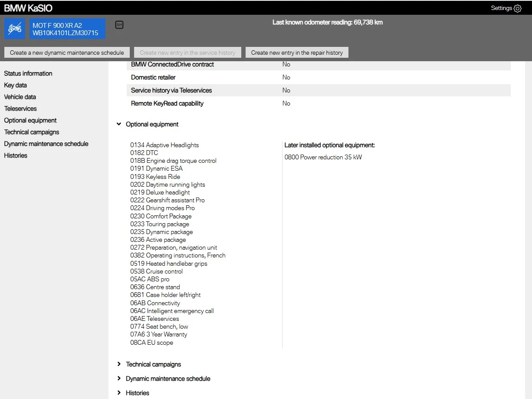Viewport: 532px width, 399px height.
Task: Create a new dynamic maintenance schedule
Action: pyautogui.click(x=67, y=53)
